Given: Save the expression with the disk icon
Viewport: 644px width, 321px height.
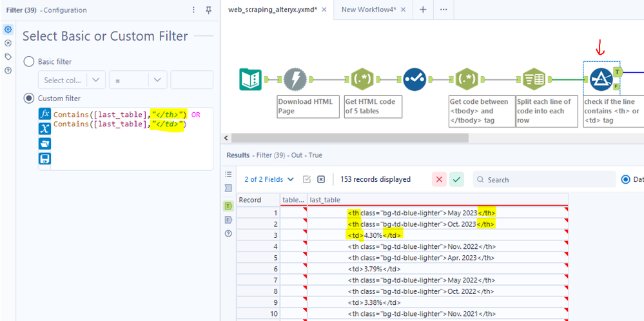Looking at the screenshot, I should pos(44,158).
